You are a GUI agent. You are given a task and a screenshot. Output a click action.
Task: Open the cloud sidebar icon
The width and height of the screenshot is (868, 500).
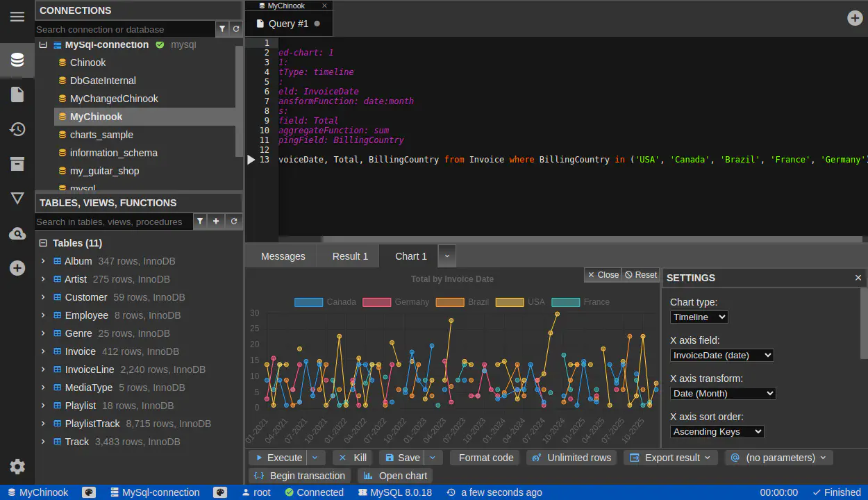(x=17, y=234)
